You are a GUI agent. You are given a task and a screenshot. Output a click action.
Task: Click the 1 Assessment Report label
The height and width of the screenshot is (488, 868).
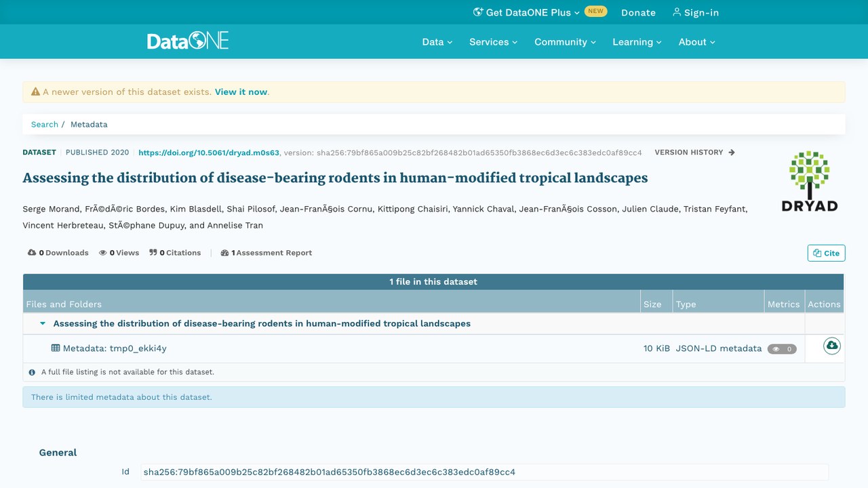point(271,253)
